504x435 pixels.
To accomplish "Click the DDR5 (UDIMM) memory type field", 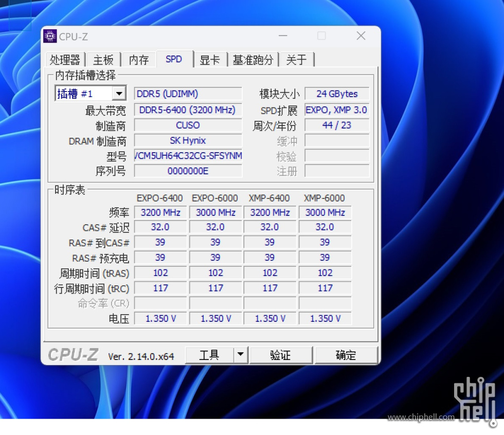I will (188, 94).
